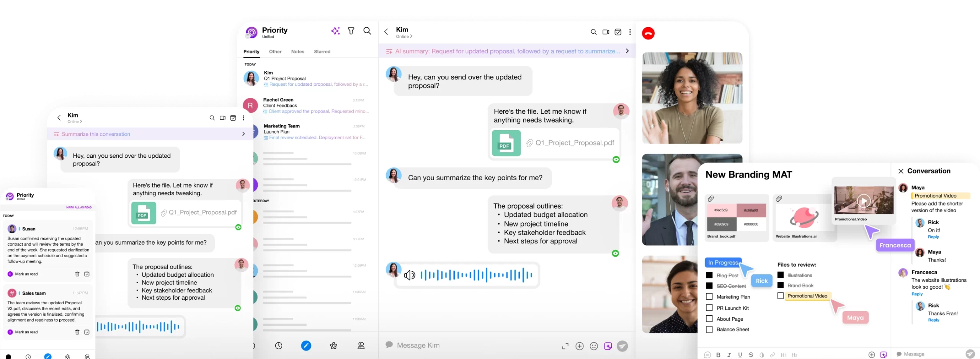Check the Marketing Plan checkbox

click(x=709, y=297)
